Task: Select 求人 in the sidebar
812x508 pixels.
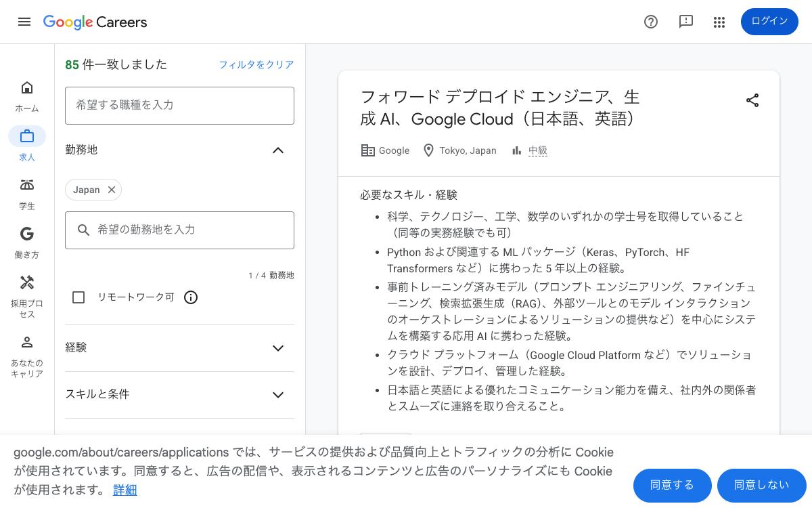Action: click(27, 144)
